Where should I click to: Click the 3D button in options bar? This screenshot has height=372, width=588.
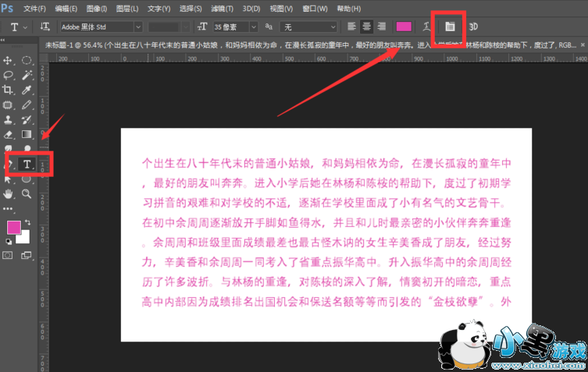click(x=473, y=27)
